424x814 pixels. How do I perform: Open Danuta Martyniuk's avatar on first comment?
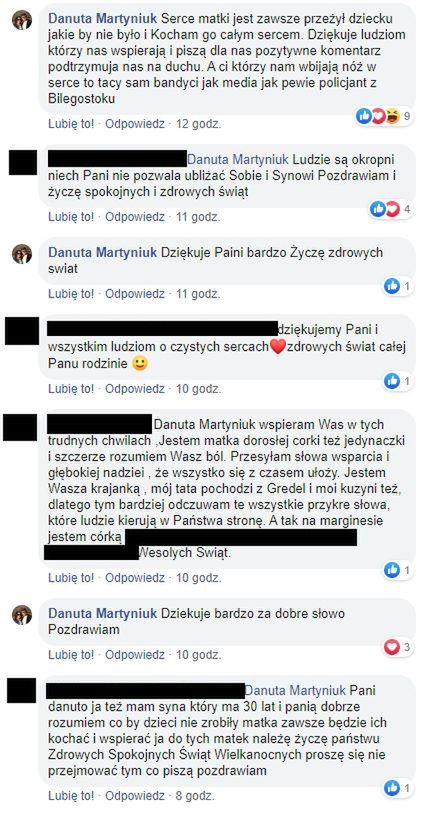coord(22,20)
